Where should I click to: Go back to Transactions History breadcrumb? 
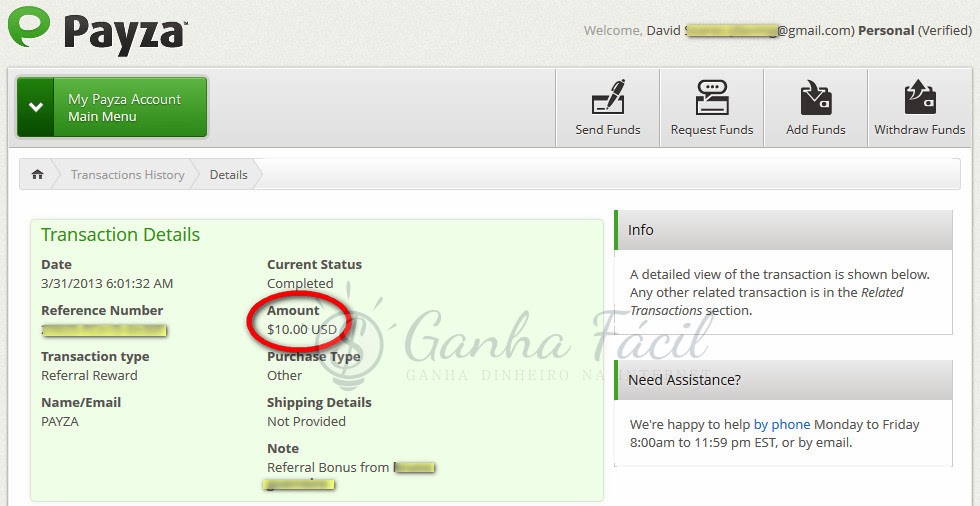pyautogui.click(x=128, y=175)
